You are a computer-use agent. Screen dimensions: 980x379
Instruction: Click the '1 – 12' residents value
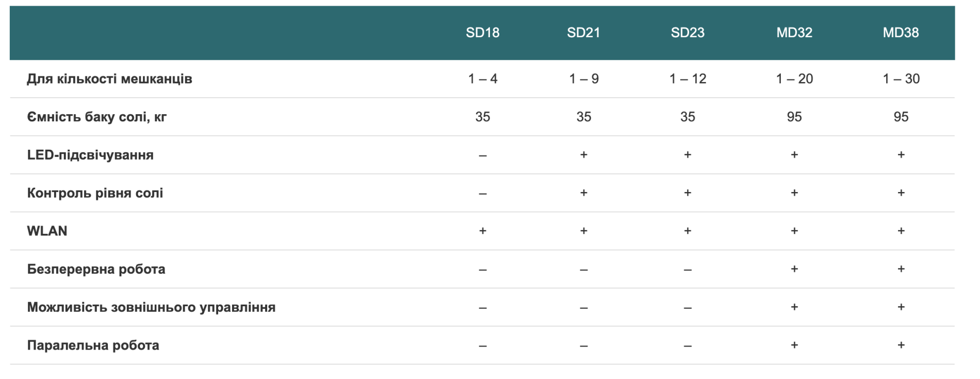point(687,79)
